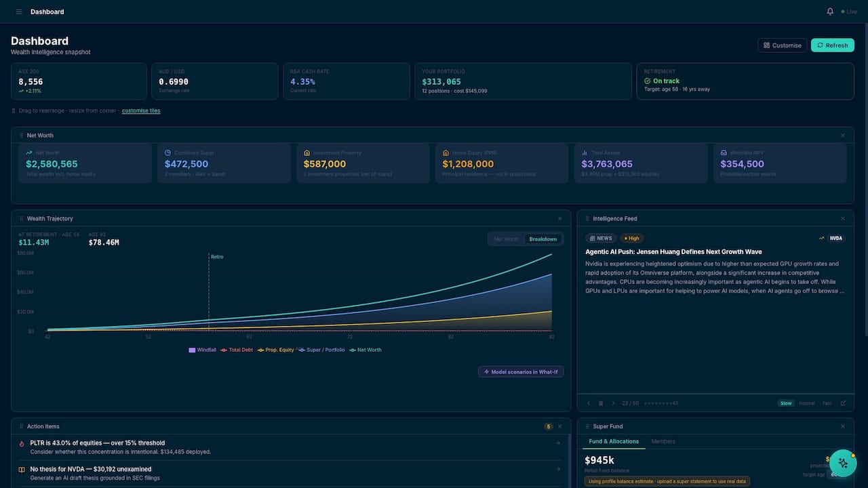Open the teal AI assistant sparkle button
Screen dimensions: 868x488
pyautogui.click(x=843, y=463)
